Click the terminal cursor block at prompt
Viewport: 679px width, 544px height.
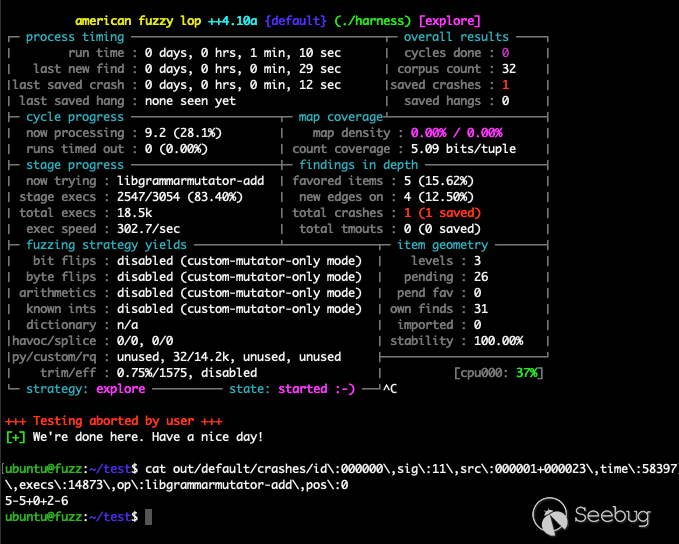point(148,516)
